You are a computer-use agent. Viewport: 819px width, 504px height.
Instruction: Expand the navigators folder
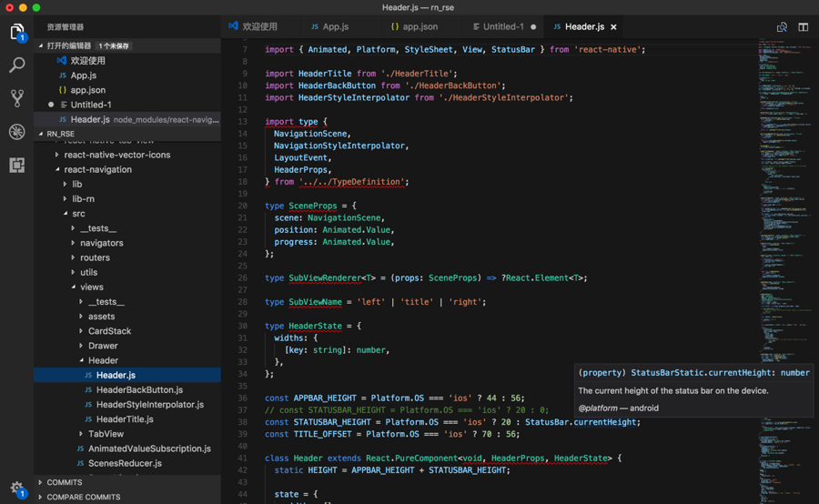pyautogui.click(x=101, y=243)
